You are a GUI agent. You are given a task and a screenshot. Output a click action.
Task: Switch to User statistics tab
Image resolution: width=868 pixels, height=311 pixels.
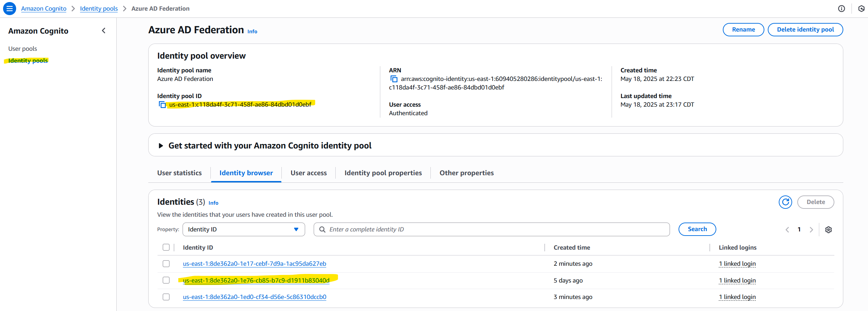180,173
